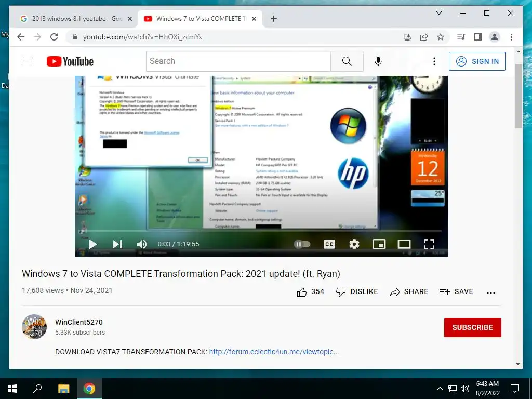Image resolution: width=532 pixels, height=399 pixels.
Task: Open media controls in Chrome toolbar
Action: [x=461, y=37]
